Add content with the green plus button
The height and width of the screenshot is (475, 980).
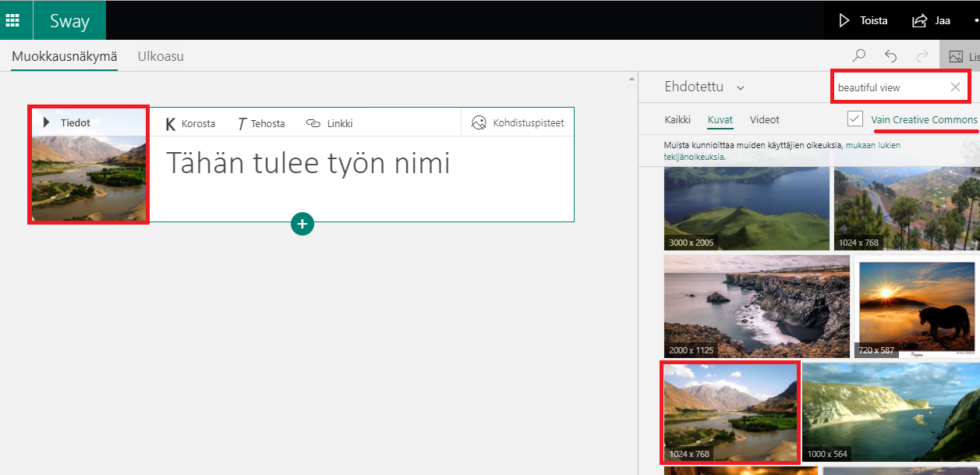tap(302, 224)
